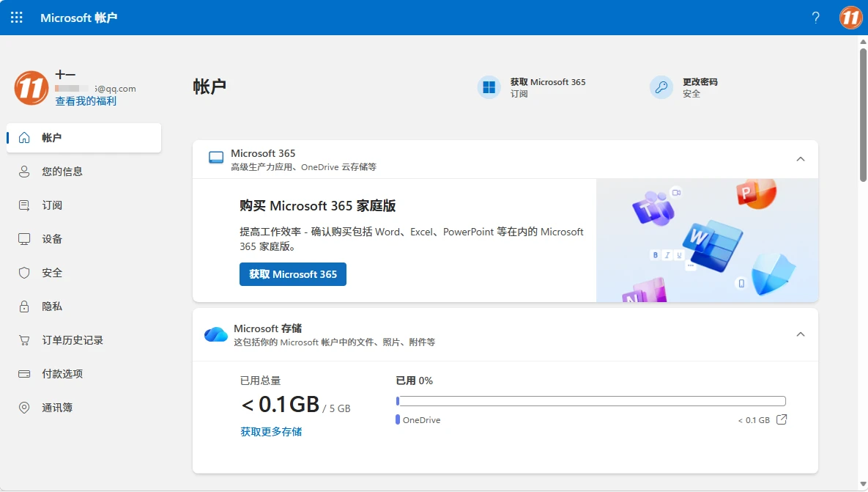This screenshot has height=492, width=868.
Task: Open the 查看我的福利 link
Action: (86, 101)
